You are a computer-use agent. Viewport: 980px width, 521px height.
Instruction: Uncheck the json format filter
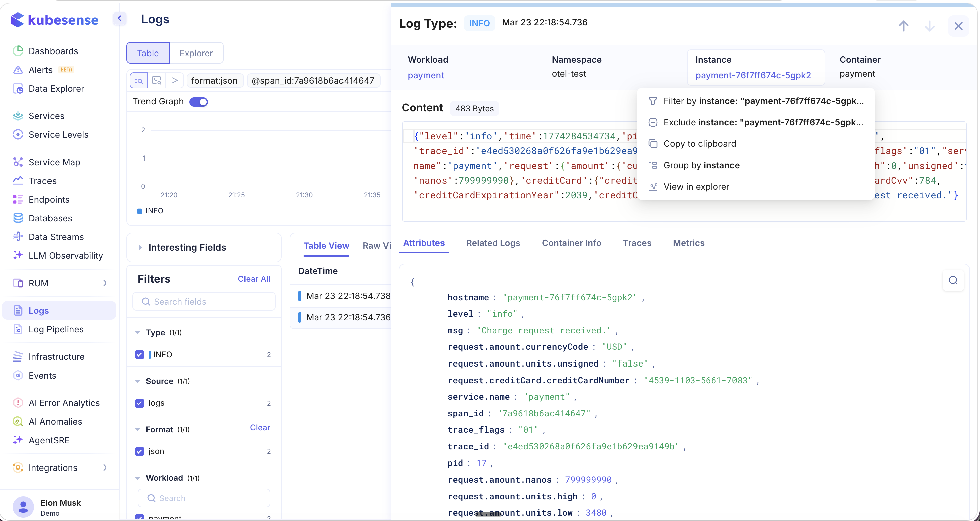click(140, 451)
